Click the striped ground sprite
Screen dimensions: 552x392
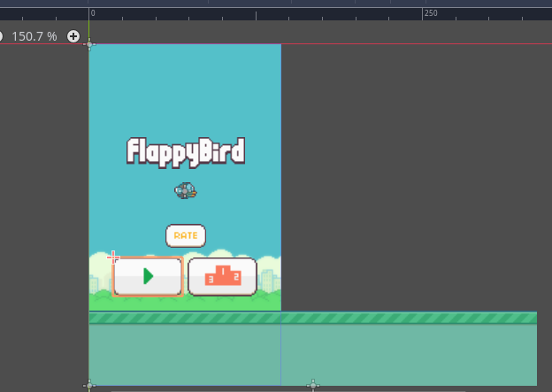tap(313, 349)
